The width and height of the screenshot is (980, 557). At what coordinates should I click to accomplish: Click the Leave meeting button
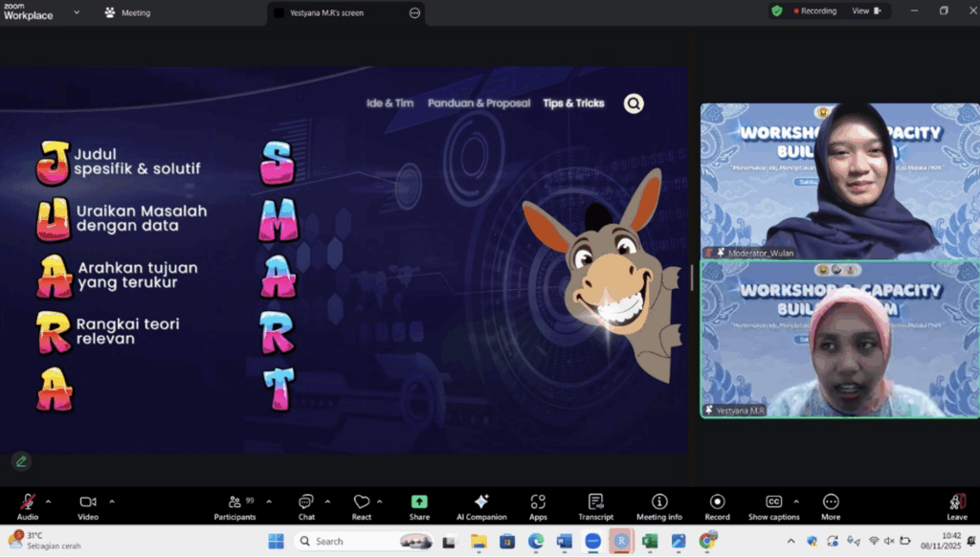956,506
